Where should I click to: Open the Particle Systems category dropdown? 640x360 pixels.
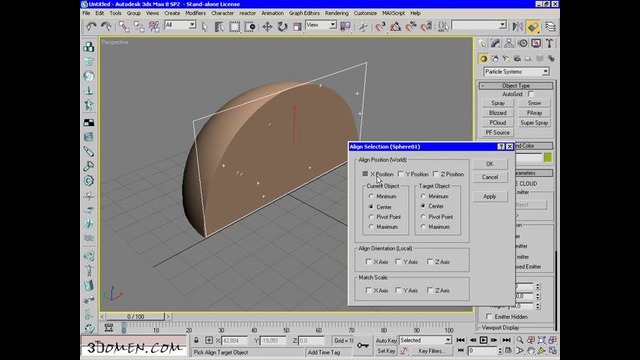[x=516, y=72]
